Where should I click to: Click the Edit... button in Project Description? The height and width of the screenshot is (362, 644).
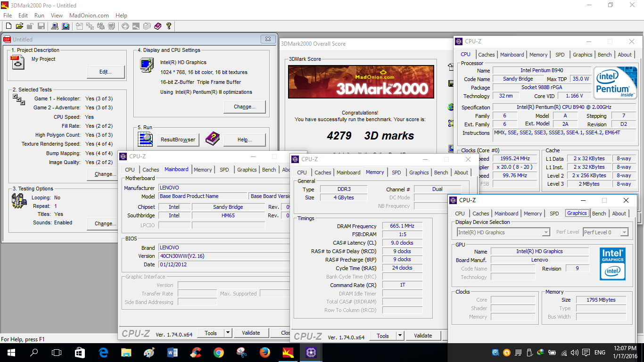[x=106, y=72]
